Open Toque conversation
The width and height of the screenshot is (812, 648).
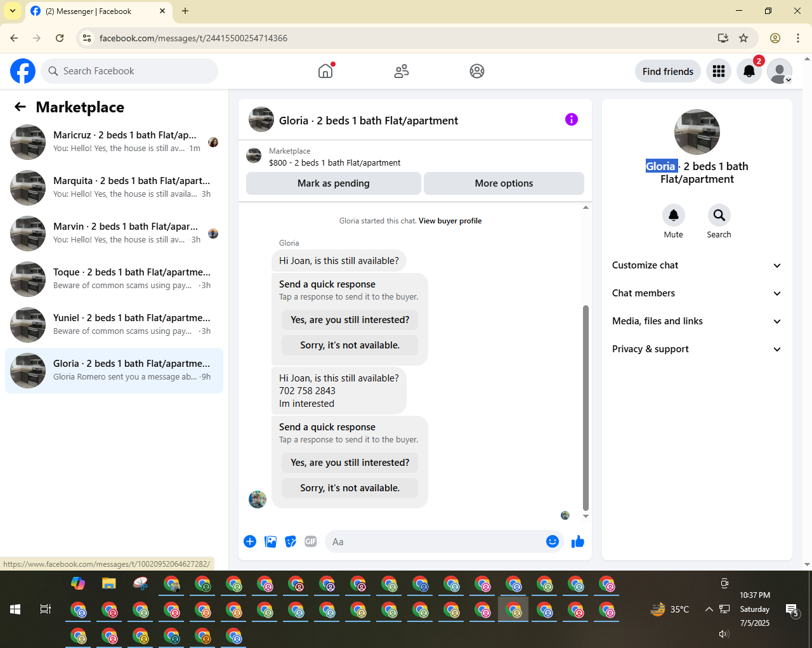click(114, 279)
